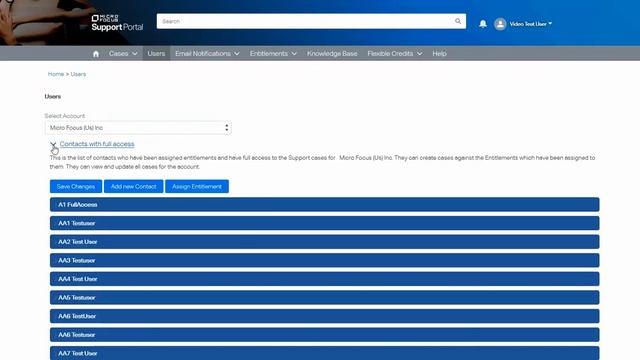Click the Users page heading
Screen dimensions: 640x360
pyautogui.click(x=53, y=97)
